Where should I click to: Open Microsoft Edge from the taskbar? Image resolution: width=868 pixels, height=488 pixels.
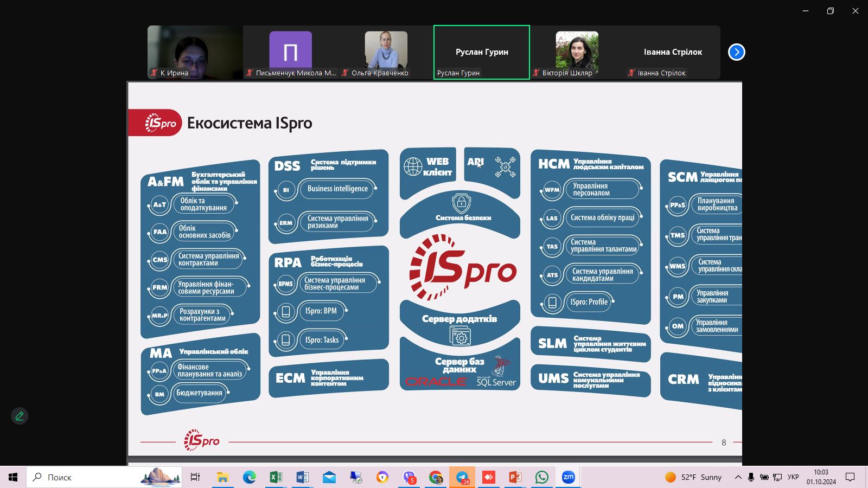[249, 477]
